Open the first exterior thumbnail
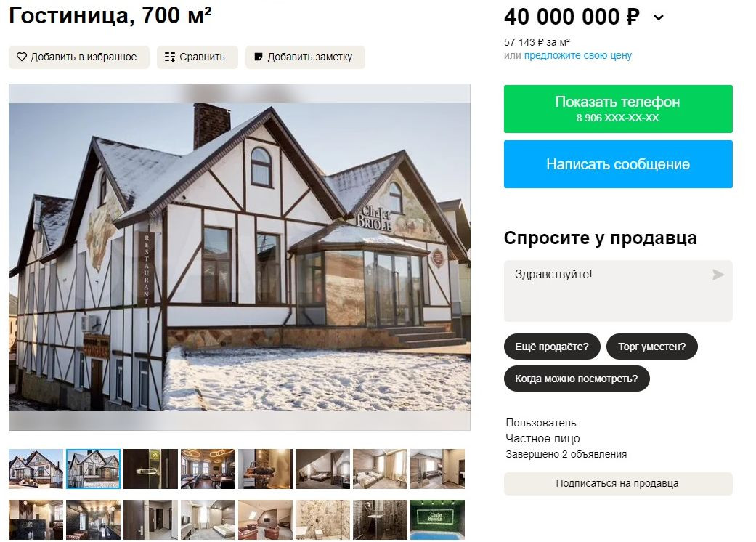756x542 pixels. pos(36,469)
